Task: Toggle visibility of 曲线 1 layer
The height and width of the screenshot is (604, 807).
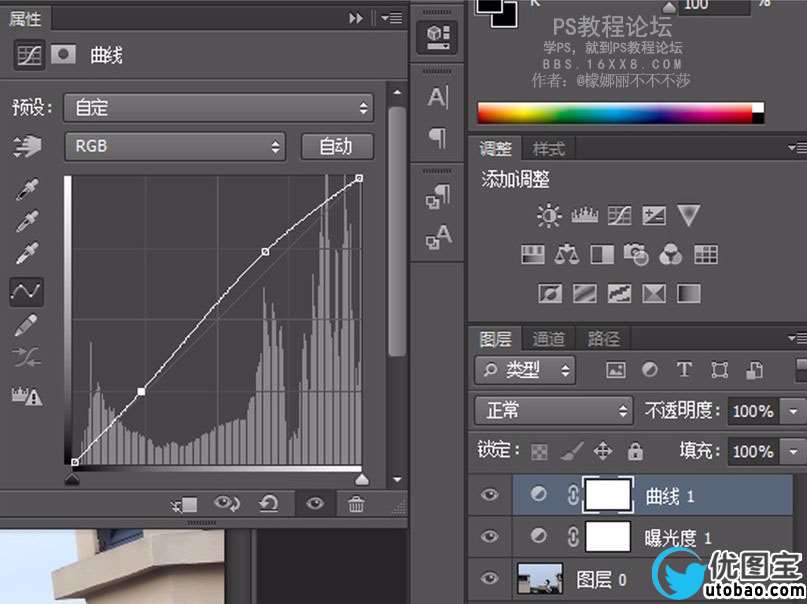Action: coord(489,495)
